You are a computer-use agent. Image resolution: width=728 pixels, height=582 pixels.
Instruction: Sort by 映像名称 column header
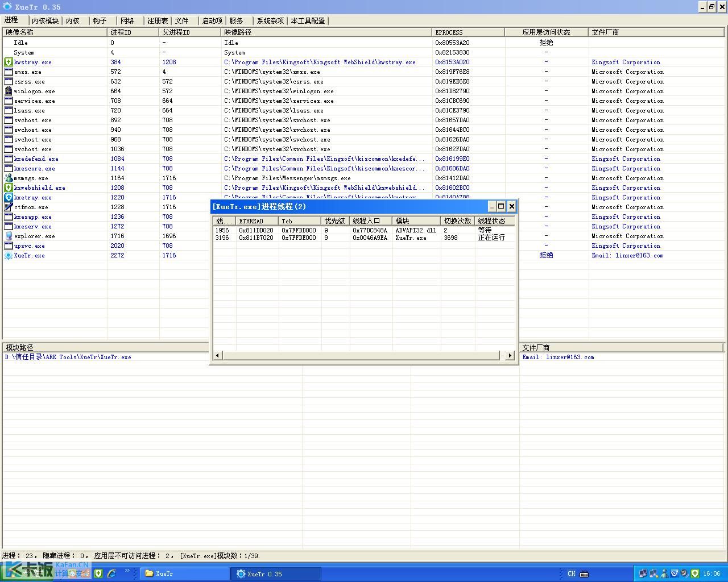(x=55, y=32)
